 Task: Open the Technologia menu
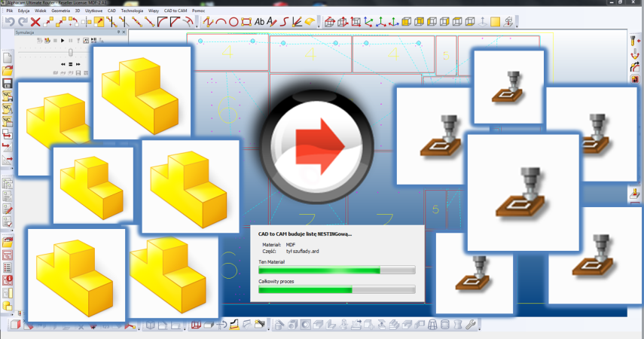click(133, 11)
